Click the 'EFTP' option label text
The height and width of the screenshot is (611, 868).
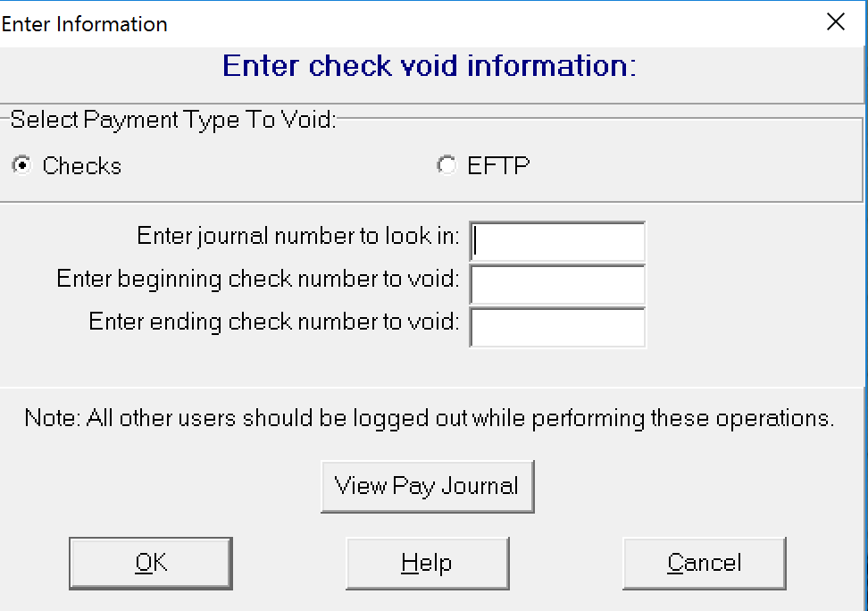tap(498, 165)
